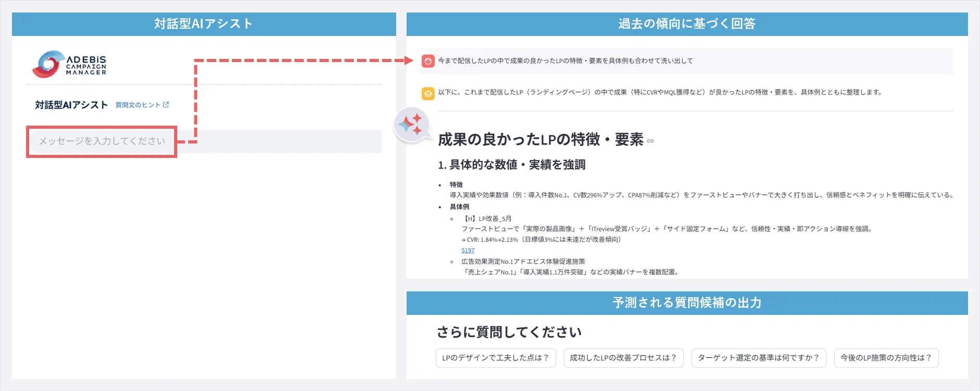This screenshot has width=980, height=391.
Task: Focus the メッセージを入力してください input field
Action: click(102, 141)
